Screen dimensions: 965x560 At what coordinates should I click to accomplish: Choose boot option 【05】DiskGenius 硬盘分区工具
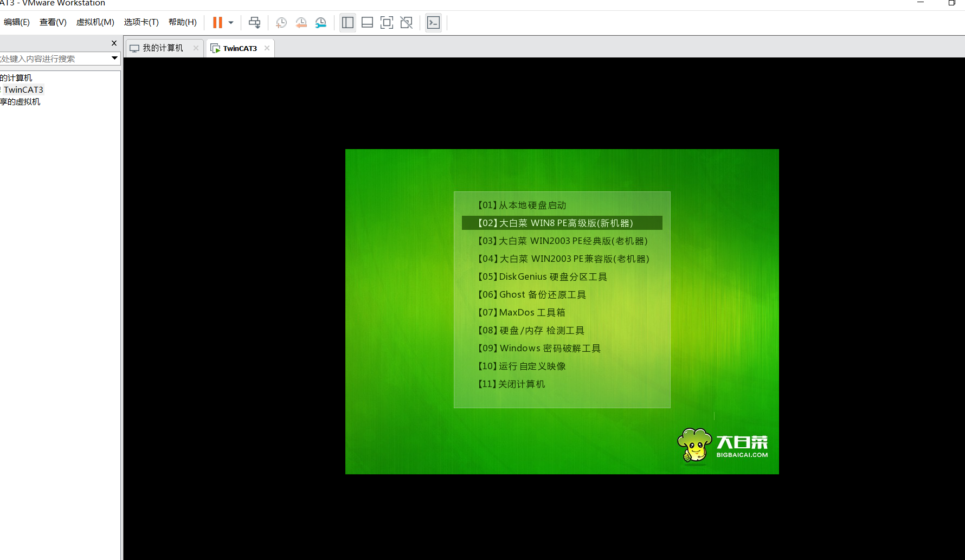pyautogui.click(x=542, y=276)
